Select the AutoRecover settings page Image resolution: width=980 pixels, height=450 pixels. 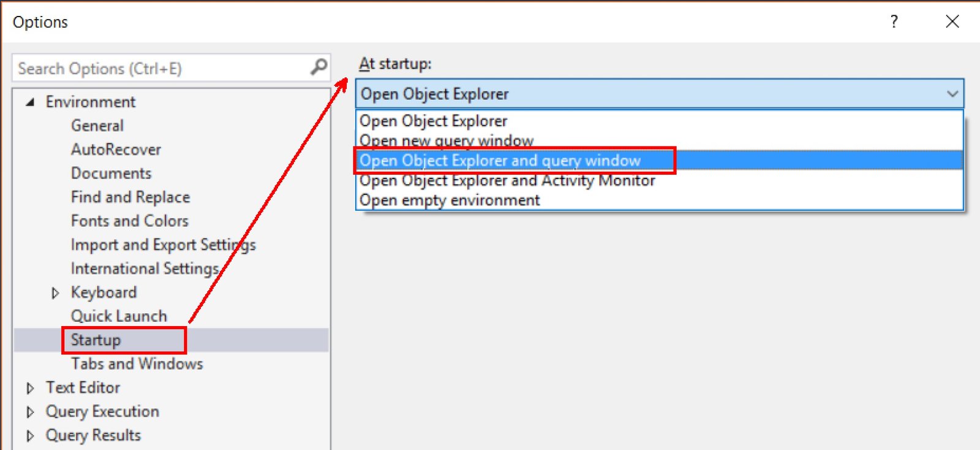(x=116, y=150)
